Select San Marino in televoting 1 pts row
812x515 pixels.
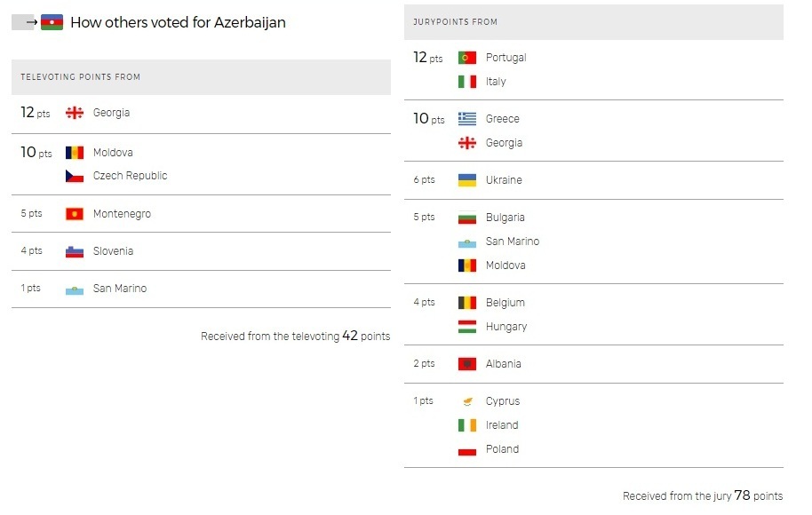point(120,289)
